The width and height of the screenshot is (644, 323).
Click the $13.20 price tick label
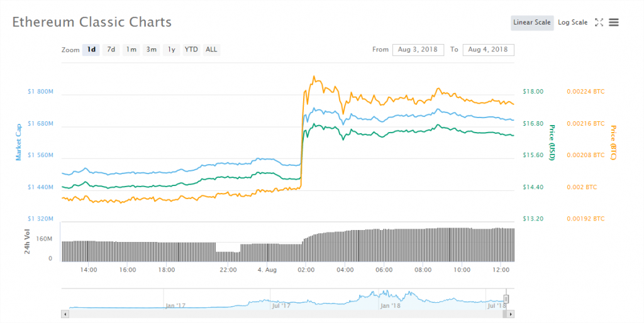533,219
